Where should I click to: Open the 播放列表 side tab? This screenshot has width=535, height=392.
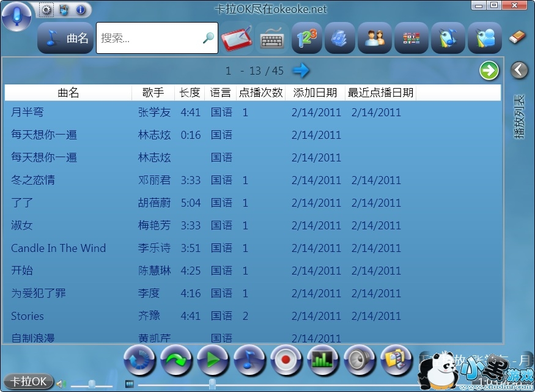tap(519, 117)
